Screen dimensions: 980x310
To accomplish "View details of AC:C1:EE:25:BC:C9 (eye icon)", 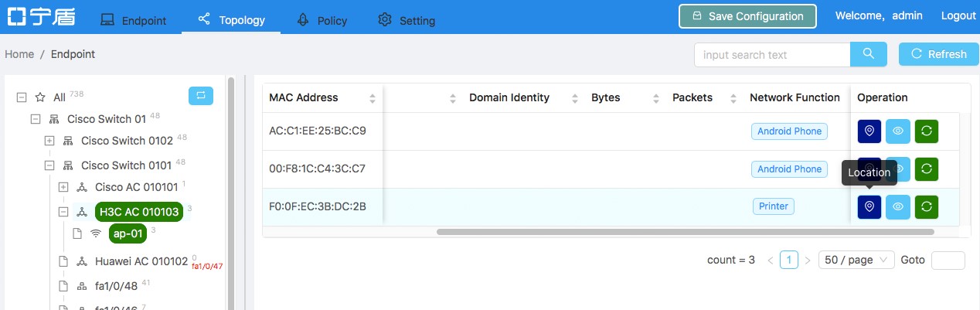I will [898, 131].
